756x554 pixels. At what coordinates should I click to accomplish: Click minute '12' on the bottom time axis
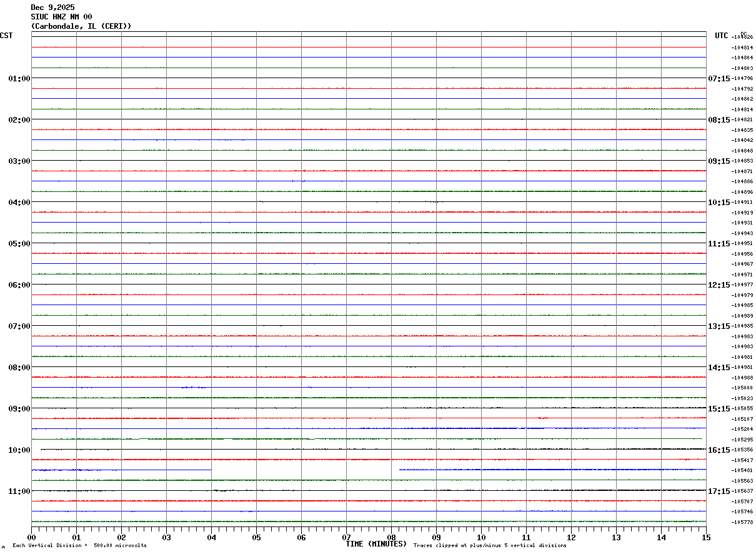tap(571, 537)
